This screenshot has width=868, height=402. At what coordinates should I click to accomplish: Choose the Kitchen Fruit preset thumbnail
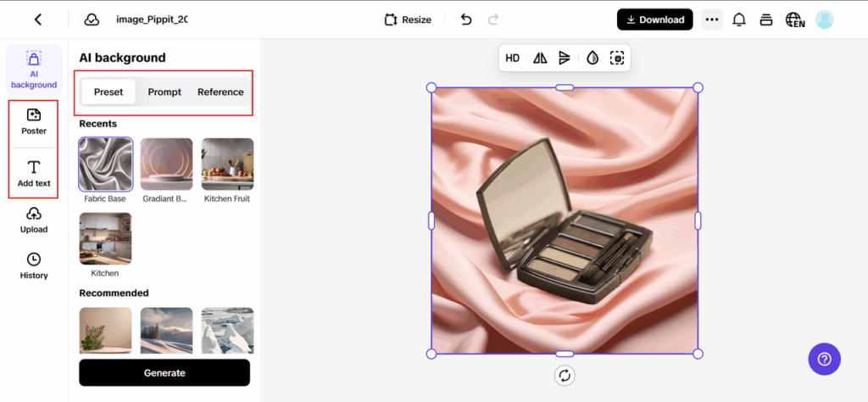click(227, 165)
